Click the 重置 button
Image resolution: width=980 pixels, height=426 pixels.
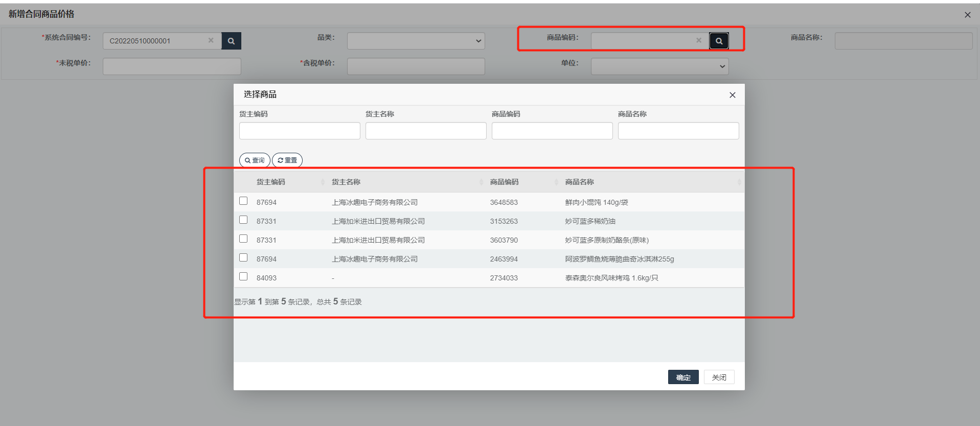tap(287, 160)
